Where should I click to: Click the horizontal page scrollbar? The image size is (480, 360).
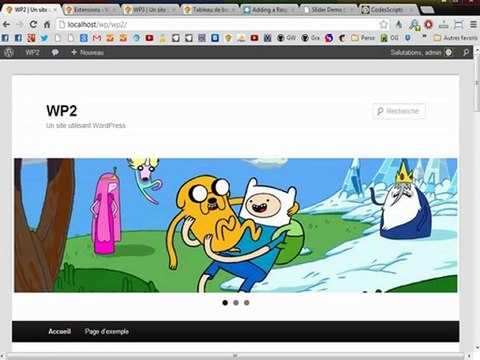click(235, 356)
